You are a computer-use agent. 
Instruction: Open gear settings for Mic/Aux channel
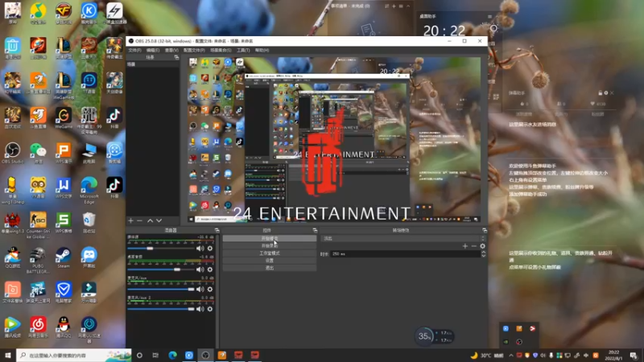(210, 290)
